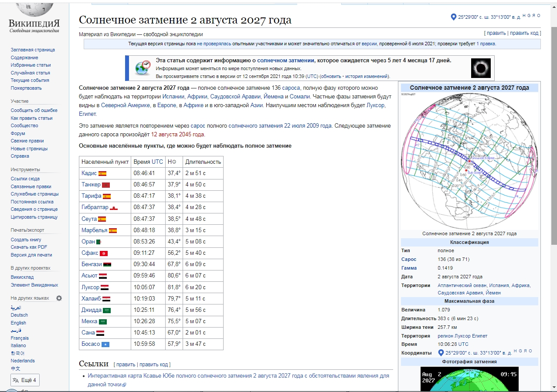The image size is (557, 392).
Task: Click Пожертвовать link
Action: (26, 88)
